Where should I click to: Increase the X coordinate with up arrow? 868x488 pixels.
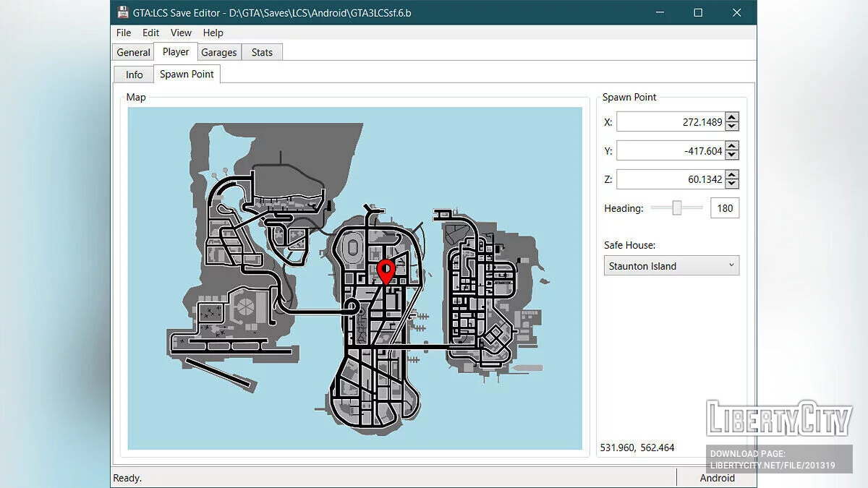[732, 117]
